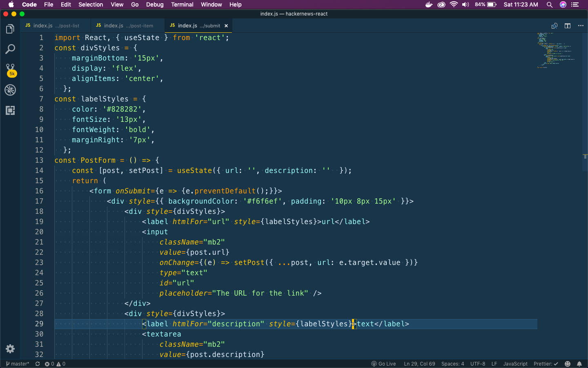Click the code minimap preview
The image size is (588, 368).
[x=557, y=50]
